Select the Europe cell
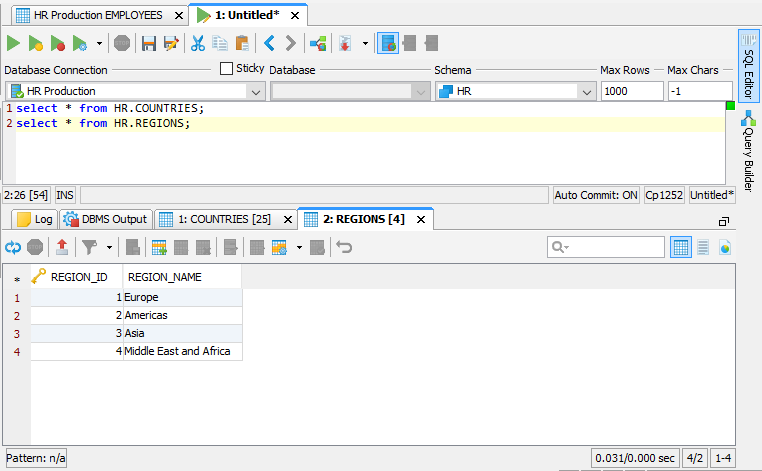Viewport: 762px width, 471px height. pos(183,297)
